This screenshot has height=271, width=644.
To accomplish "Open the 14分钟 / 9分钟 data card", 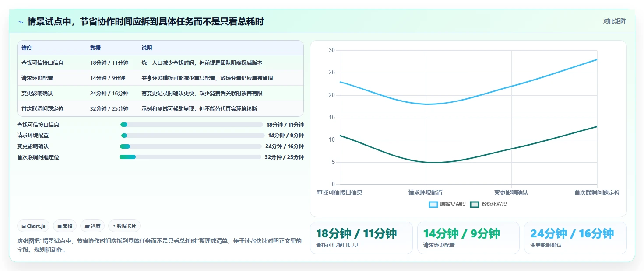I will pyautogui.click(x=468, y=238).
